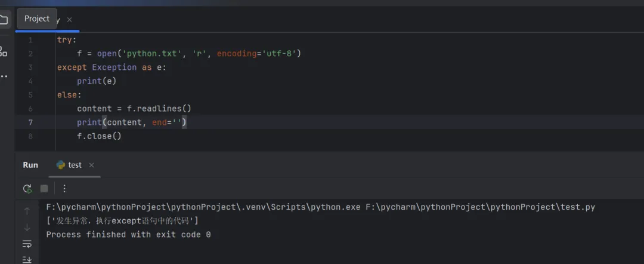The width and height of the screenshot is (644, 264).
Task: Click the Python icon on test tab
Action: click(61, 165)
